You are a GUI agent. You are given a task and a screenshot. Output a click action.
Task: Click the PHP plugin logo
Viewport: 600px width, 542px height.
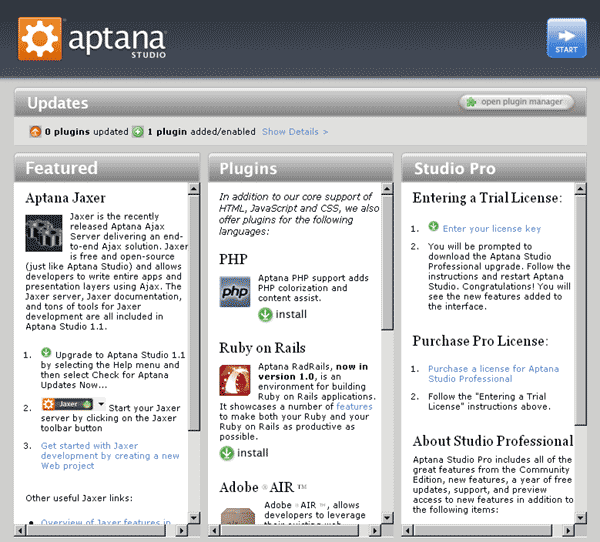pyautogui.click(x=235, y=292)
